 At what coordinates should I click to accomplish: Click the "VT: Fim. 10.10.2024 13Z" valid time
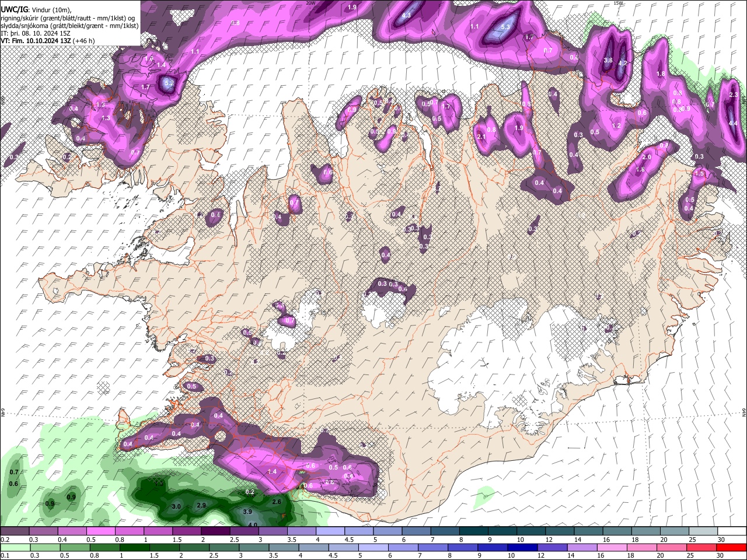[36, 41]
